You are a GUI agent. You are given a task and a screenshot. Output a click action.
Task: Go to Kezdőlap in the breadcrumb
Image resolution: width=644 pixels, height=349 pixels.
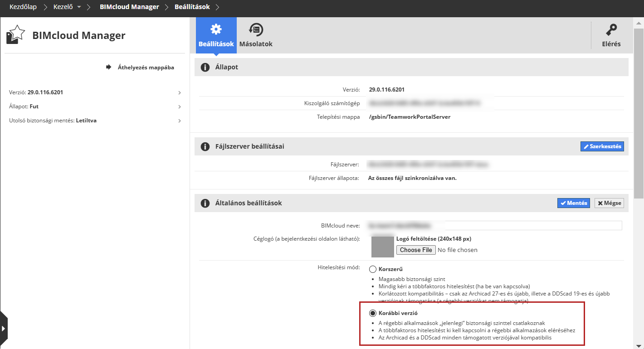(x=23, y=7)
